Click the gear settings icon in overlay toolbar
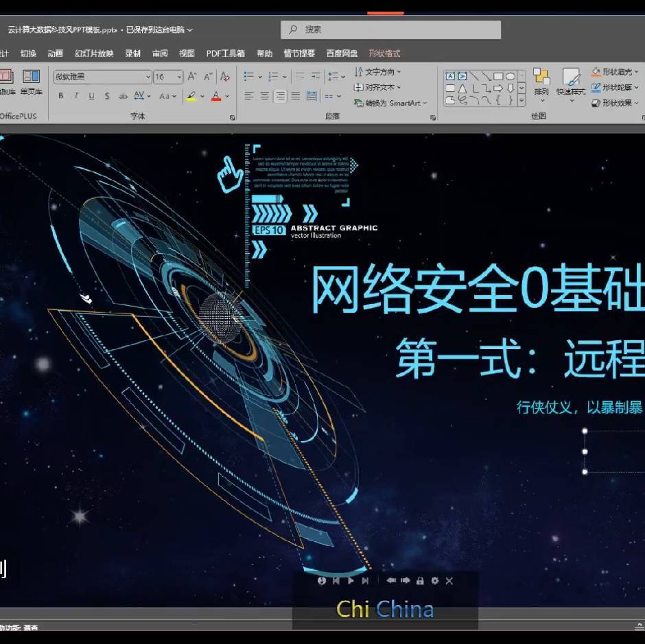Image resolution: width=645 pixels, height=644 pixels. (435, 581)
